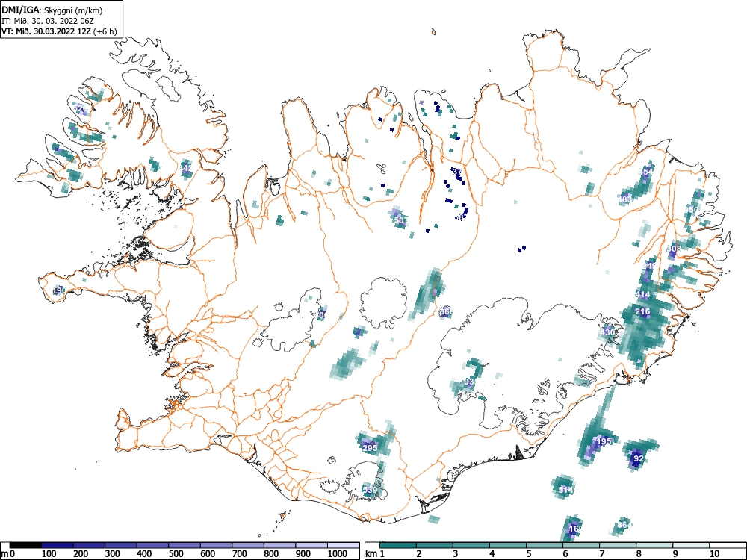Click the 9–10 km white legend swatch
This screenshot has width=747, height=560.
tap(691, 545)
